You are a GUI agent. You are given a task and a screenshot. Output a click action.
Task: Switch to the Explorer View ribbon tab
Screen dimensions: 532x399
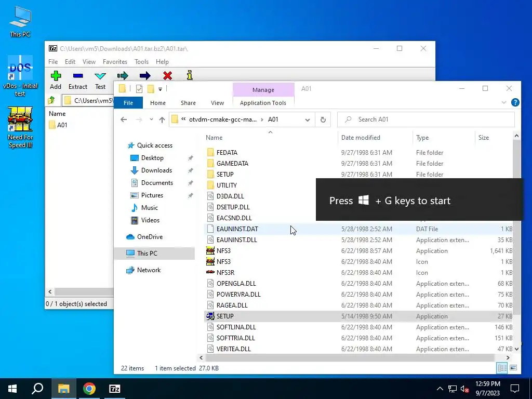tap(217, 103)
